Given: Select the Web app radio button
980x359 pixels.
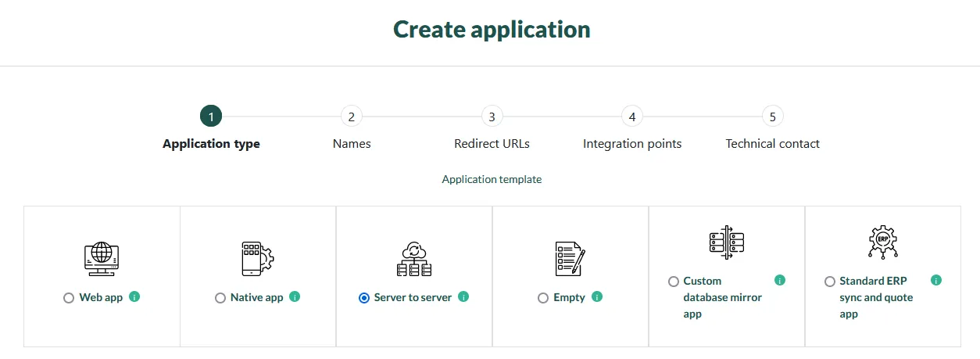Looking at the screenshot, I should (x=69, y=298).
